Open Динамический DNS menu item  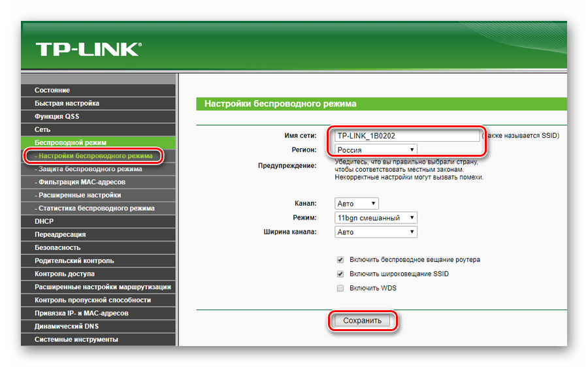click(98, 327)
